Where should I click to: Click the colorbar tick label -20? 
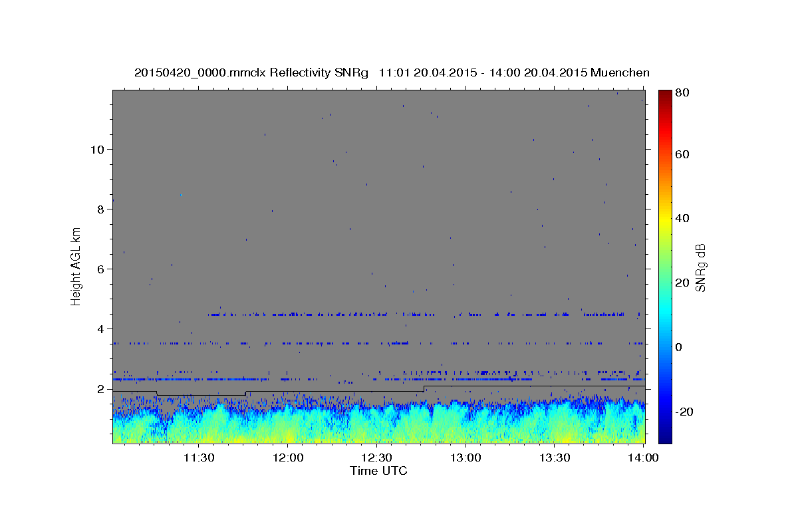pyautogui.click(x=686, y=412)
